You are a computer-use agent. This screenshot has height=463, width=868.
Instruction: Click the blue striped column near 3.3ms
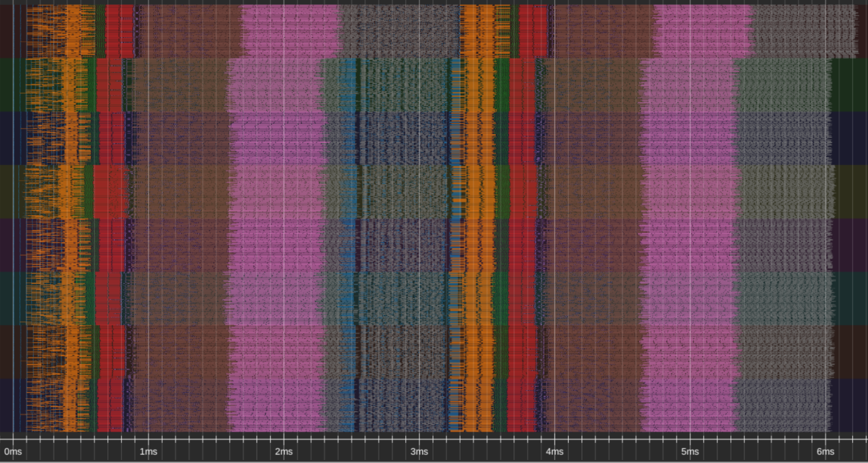pos(454,217)
